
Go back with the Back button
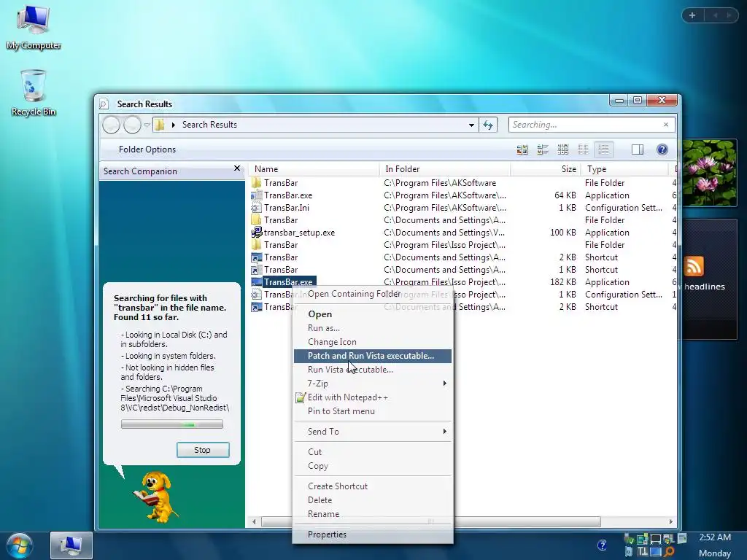[112, 125]
